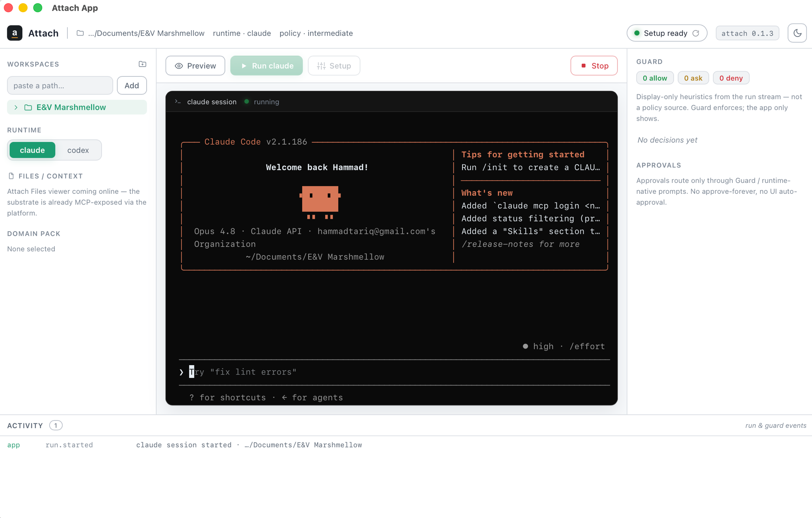The height and width of the screenshot is (518, 812).
Task: Click the red stop square icon
Action: pos(583,65)
